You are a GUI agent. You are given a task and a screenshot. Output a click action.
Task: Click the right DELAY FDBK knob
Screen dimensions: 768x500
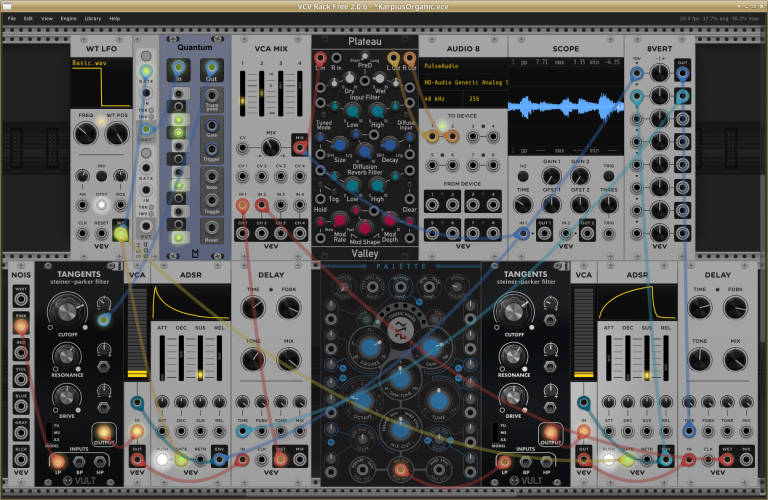click(x=735, y=308)
